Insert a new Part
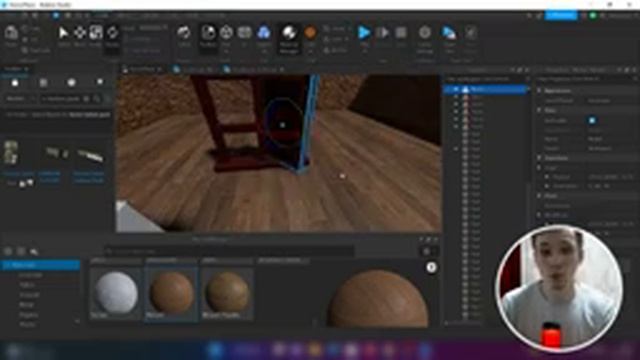640x360 pixels. tap(226, 32)
